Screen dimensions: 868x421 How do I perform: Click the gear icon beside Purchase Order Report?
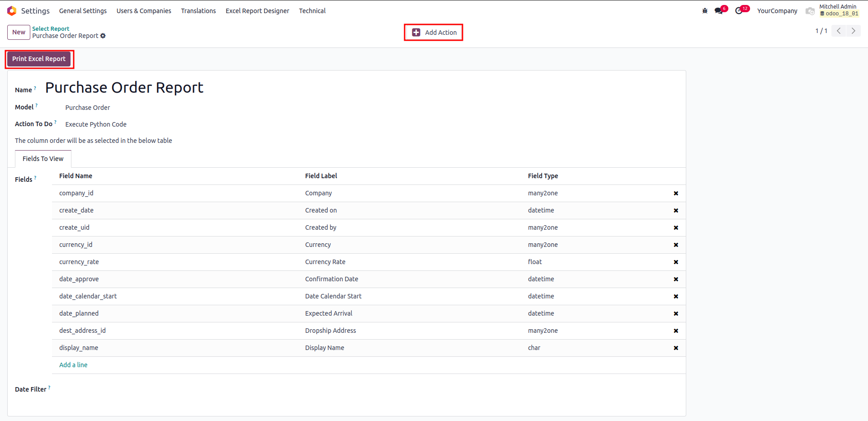[103, 36]
